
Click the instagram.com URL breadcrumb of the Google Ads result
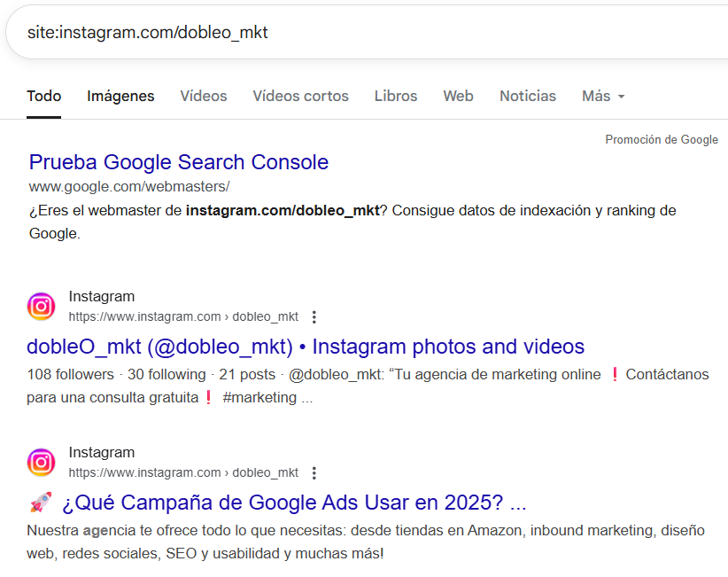[x=182, y=473]
